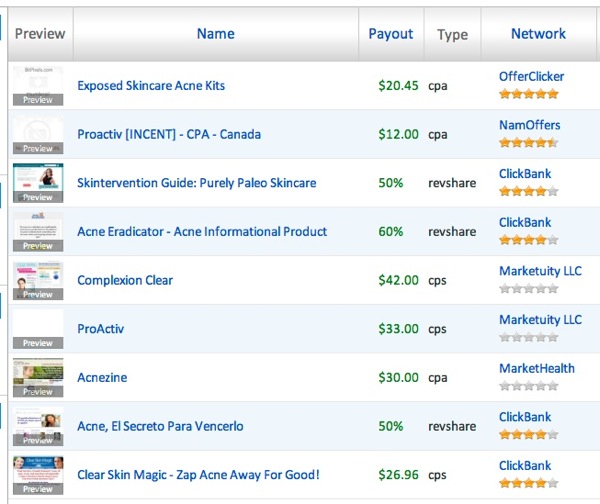The width and height of the screenshot is (600, 504).
Task: Open the Complexion Clear offer
Action: point(125,280)
